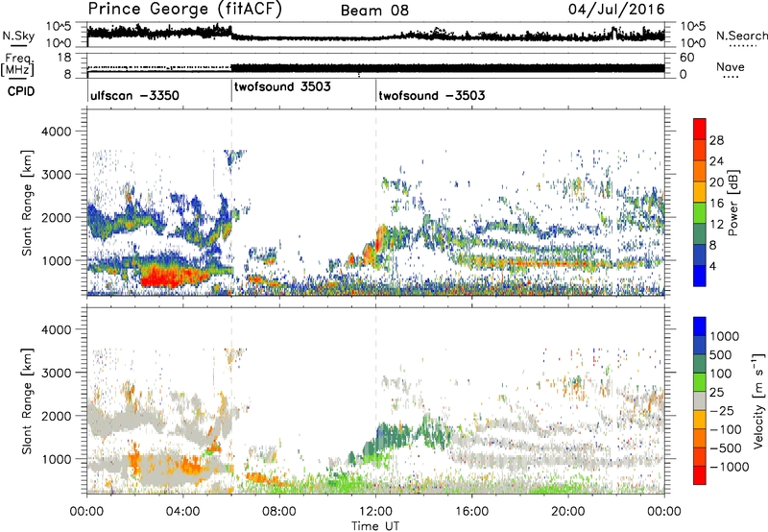Click the '12' tick on the Power colorbar
The image size is (768, 532).
(x=716, y=225)
